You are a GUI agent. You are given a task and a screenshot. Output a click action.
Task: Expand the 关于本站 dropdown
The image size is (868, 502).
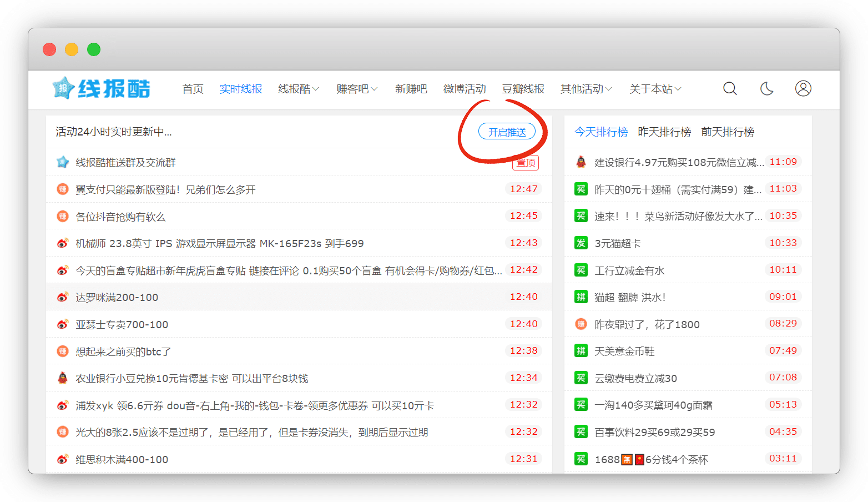(x=655, y=89)
